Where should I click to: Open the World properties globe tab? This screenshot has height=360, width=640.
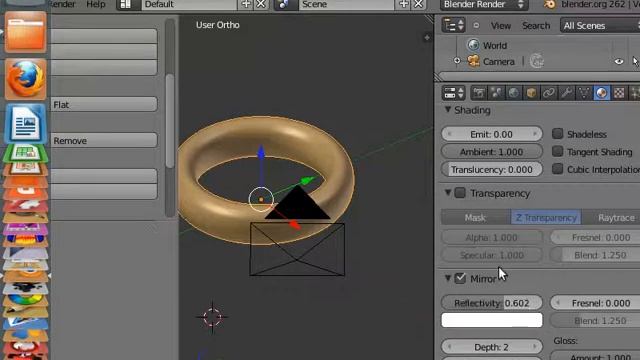tap(514, 93)
